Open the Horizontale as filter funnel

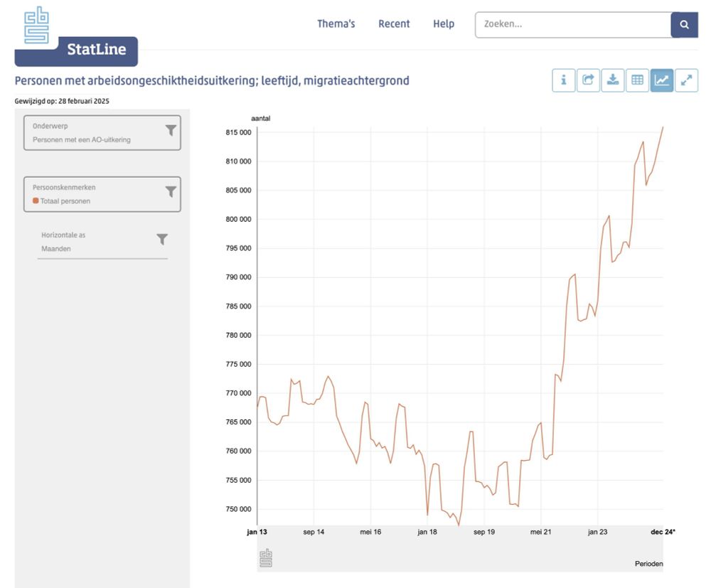(x=162, y=239)
